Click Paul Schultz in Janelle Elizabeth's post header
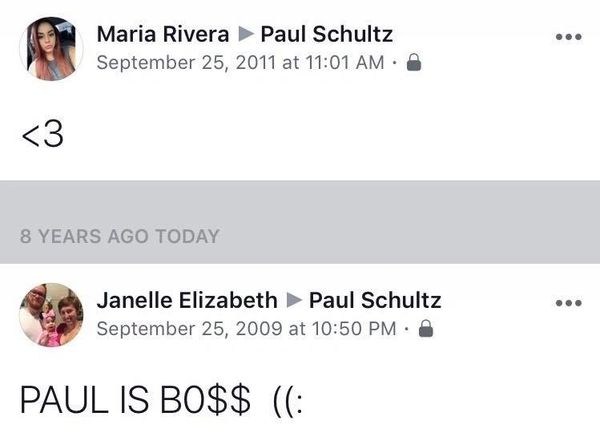Screen dimensions: 600x445 375,301
